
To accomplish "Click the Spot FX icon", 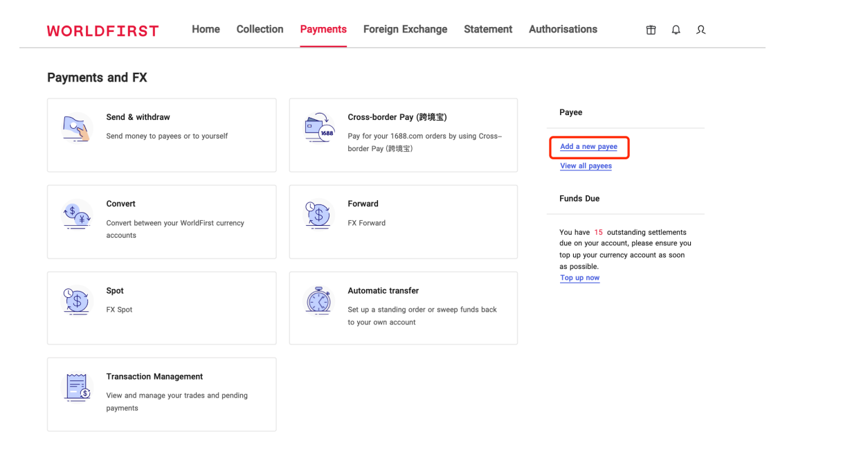I will pos(77,301).
